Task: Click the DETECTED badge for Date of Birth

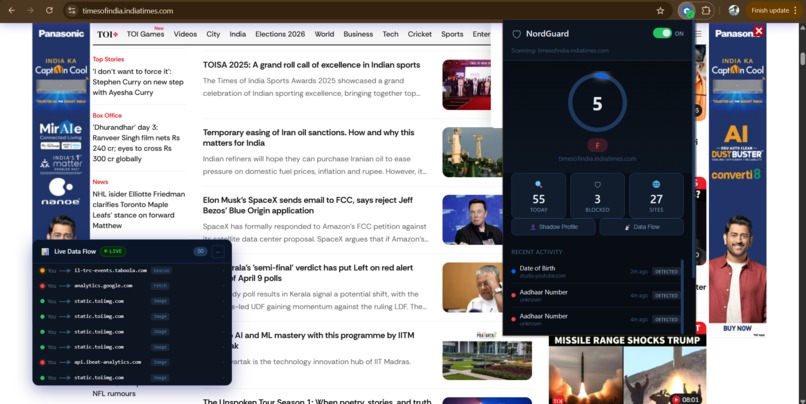Action: (x=666, y=271)
